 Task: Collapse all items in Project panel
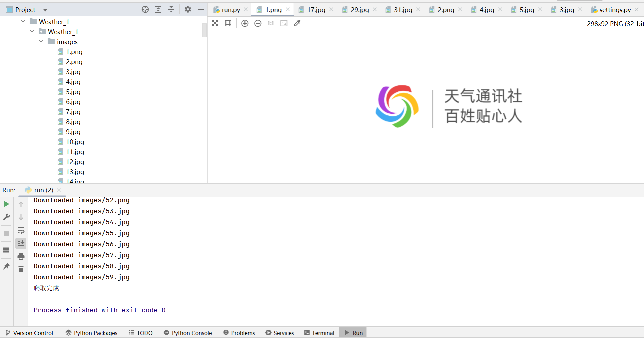coord(171,9)
